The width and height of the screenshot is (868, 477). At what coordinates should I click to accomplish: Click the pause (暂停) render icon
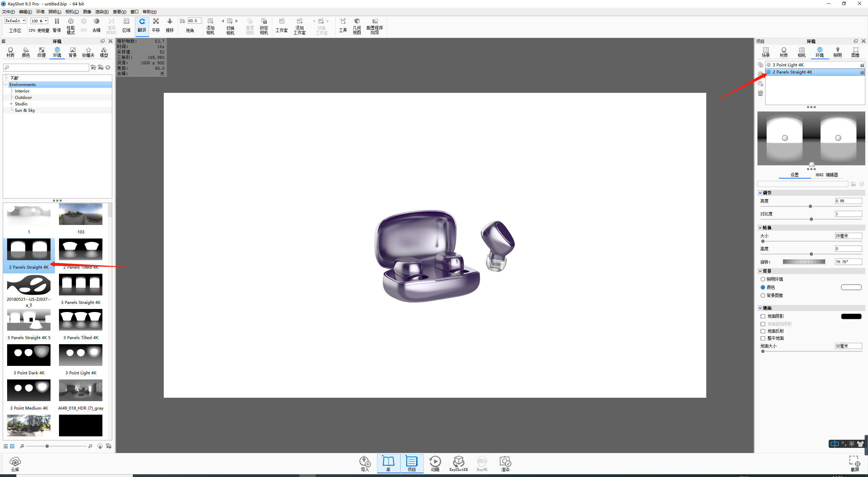[57, 25]
